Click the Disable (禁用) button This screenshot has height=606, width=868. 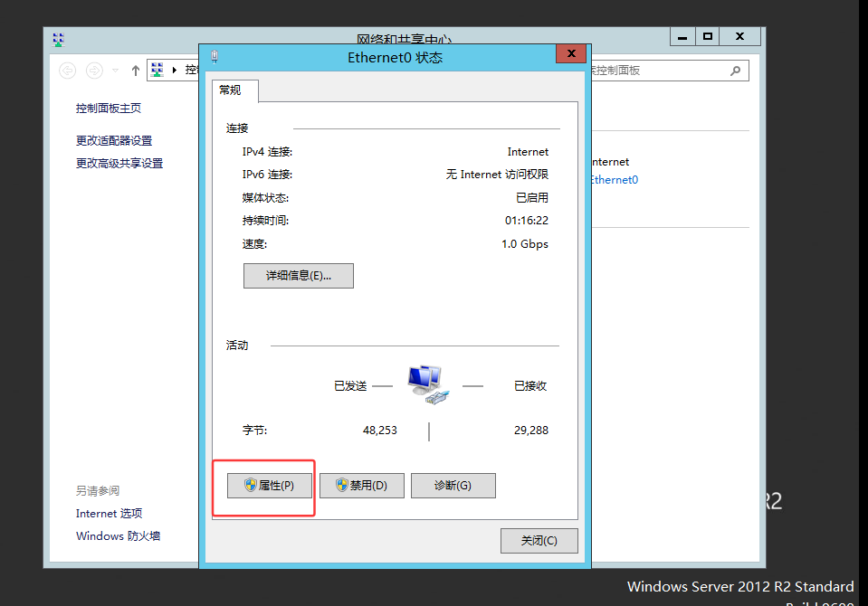(x=361, y=486)
